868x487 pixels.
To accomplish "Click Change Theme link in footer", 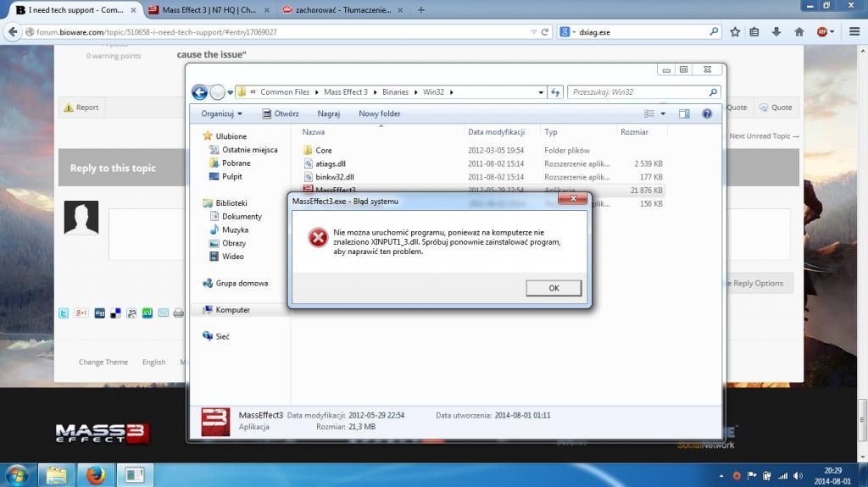I will click(103, 362).
